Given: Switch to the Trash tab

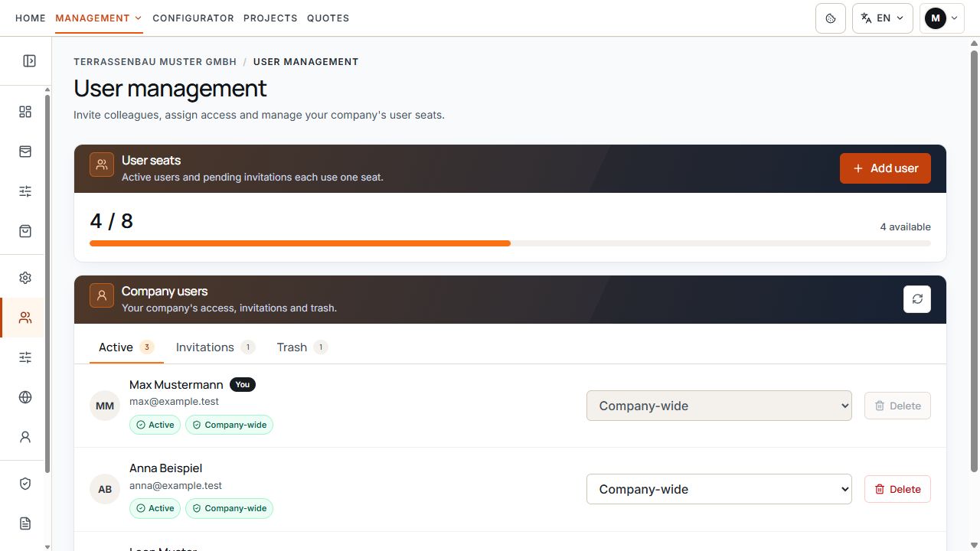Looking at the screenshot, I should [x=302, y=347].
